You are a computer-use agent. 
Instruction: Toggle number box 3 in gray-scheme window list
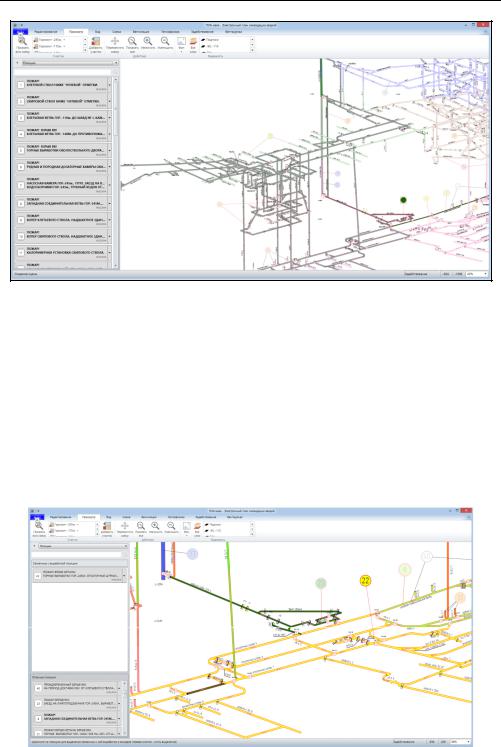[x=21, y=118]
